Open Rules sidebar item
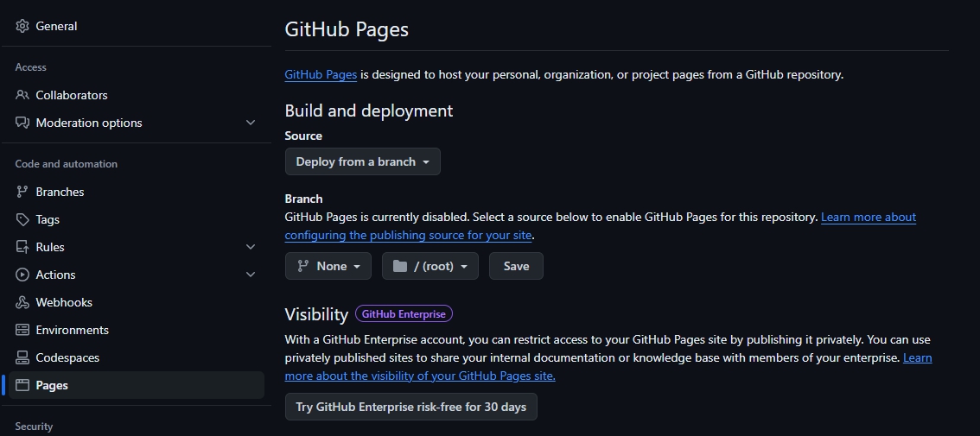This screenshot has height=436, width=980. [137, 247]
